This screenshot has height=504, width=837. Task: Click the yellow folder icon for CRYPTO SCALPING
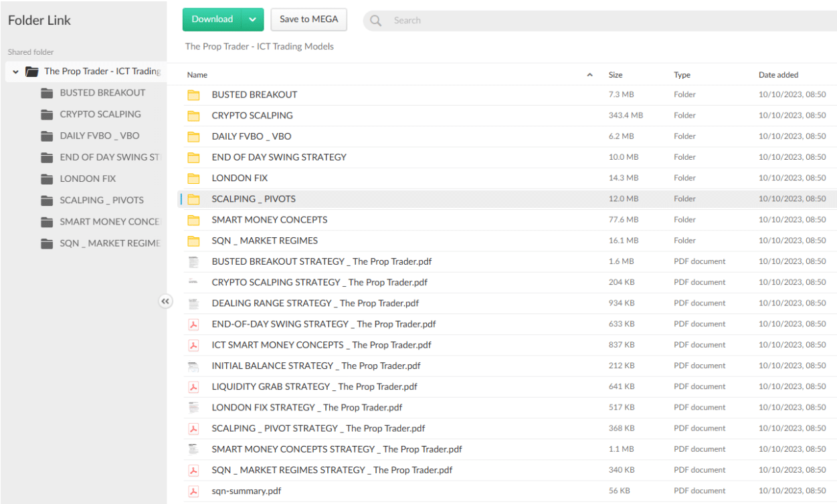[x=194, y=116]
